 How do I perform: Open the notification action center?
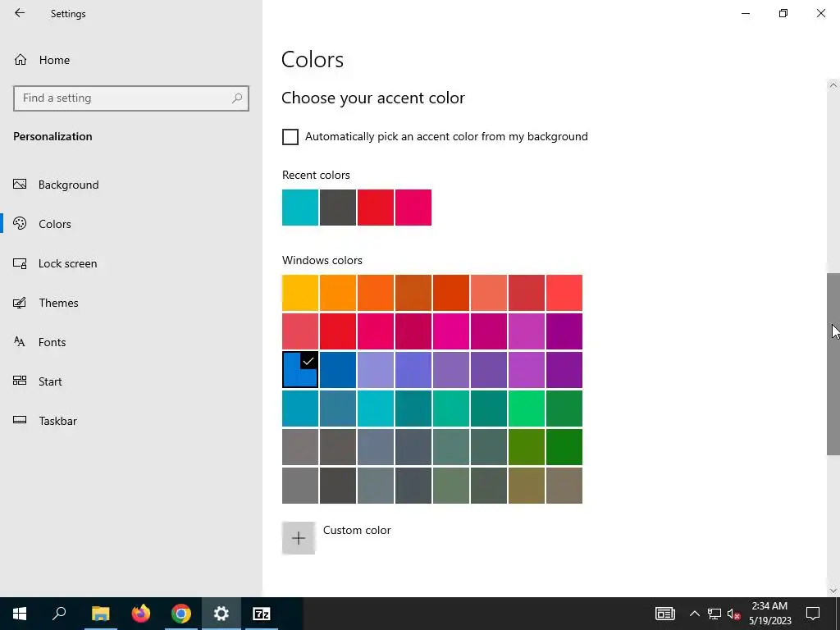(813, 614)
